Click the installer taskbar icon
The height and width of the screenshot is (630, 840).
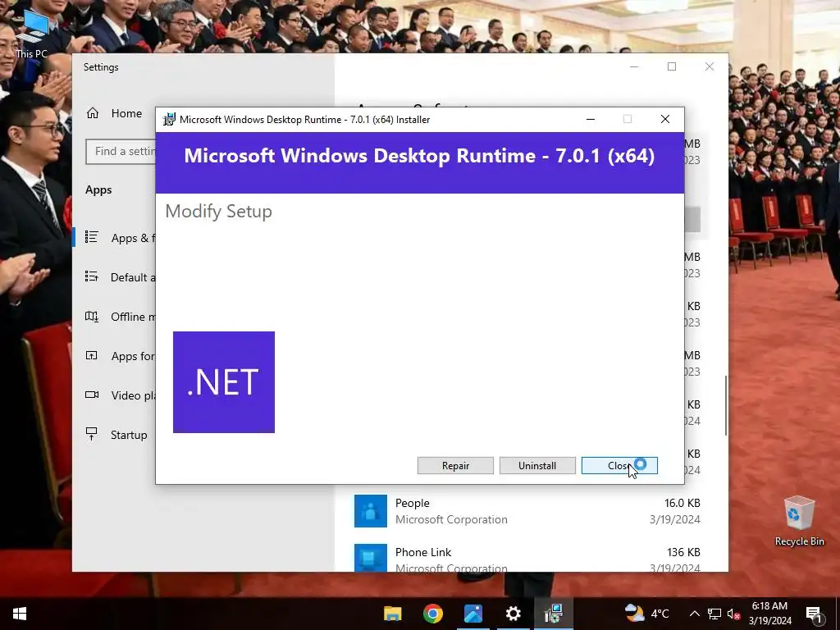[x=554, y=614]
